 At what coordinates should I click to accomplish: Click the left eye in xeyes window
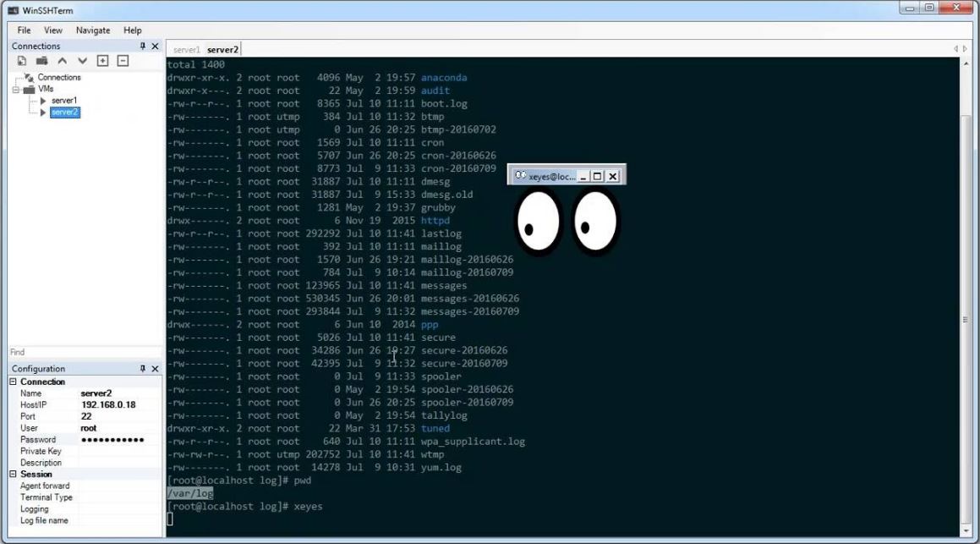click(x=538, y=222)
